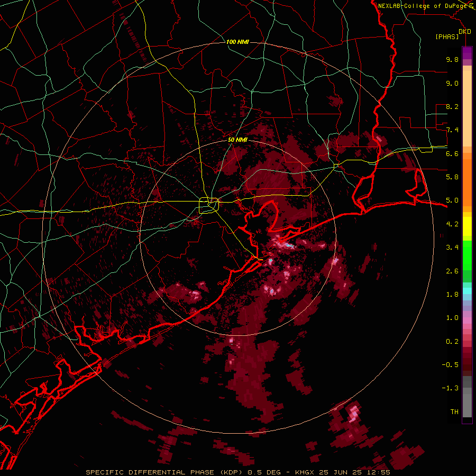Click the DKD label above color bar

tap(465, 32)
